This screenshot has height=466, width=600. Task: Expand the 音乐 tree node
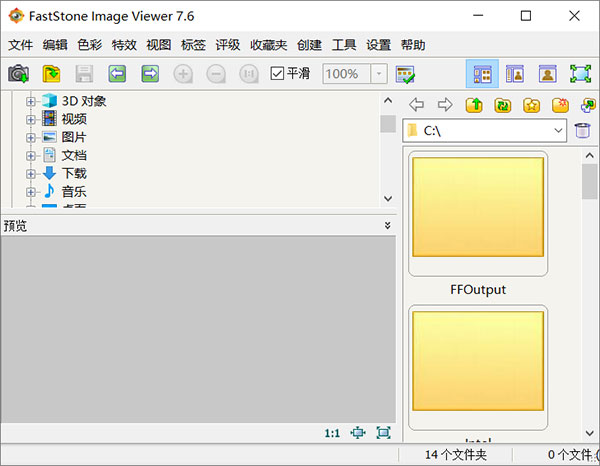coord(31,192)
